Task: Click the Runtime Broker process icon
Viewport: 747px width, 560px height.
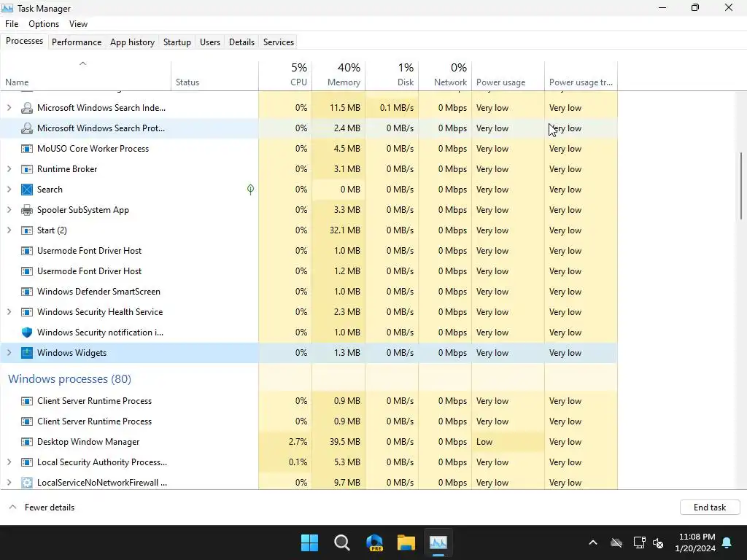Action: click(27, 169)
